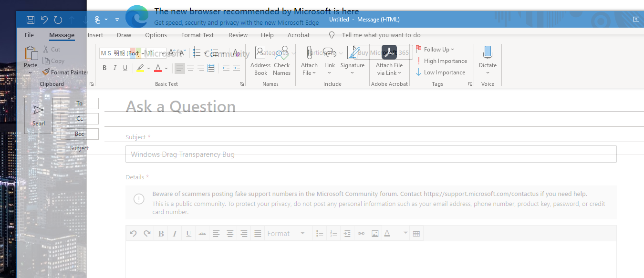This screenshot has height=278, width=644.
Task: Expand the Signature dropdown
Action: click(353, 73)
